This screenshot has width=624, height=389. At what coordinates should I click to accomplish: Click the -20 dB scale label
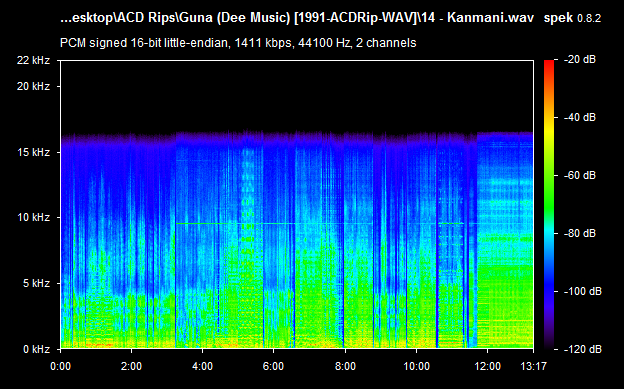point(579,60)
